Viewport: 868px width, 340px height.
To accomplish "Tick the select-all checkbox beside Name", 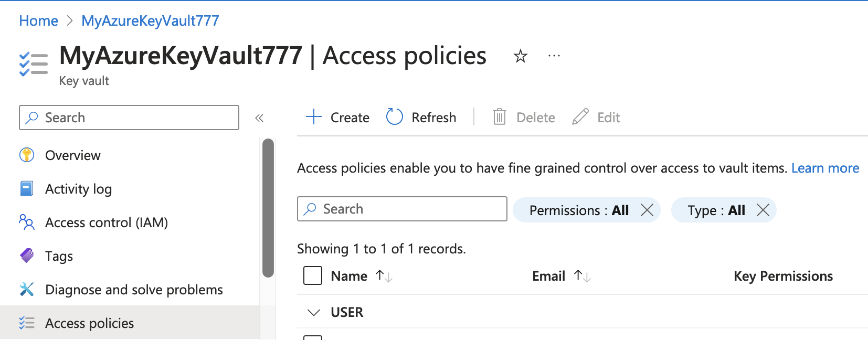I will [313, 275].
